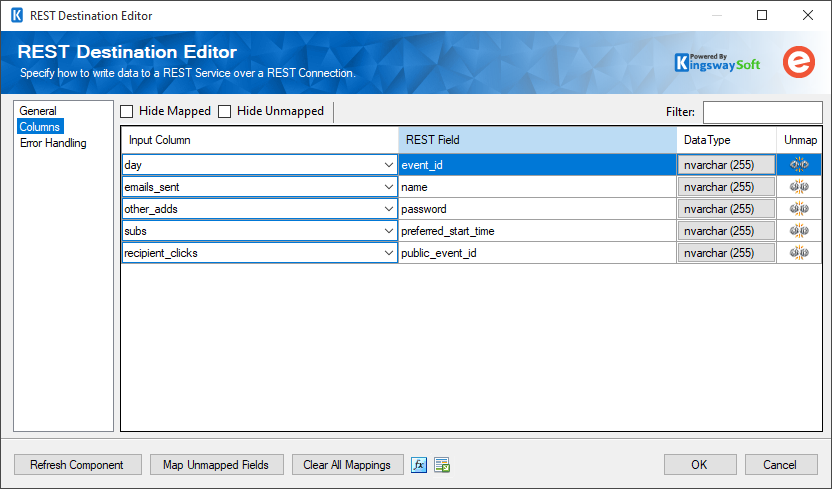
Task: Click nvarchar (255) datatype for preferred_start_time
Action: [726, 231]
